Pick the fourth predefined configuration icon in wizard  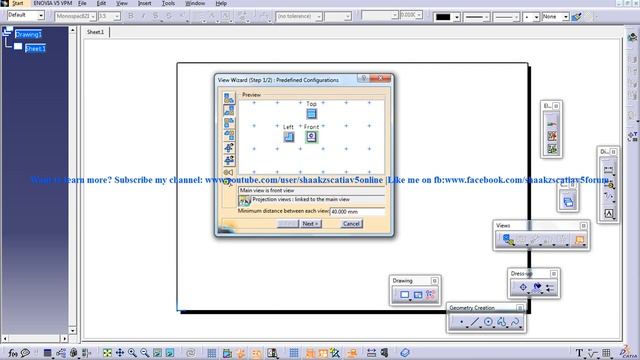pyautogui.click(x=229, y=135)
